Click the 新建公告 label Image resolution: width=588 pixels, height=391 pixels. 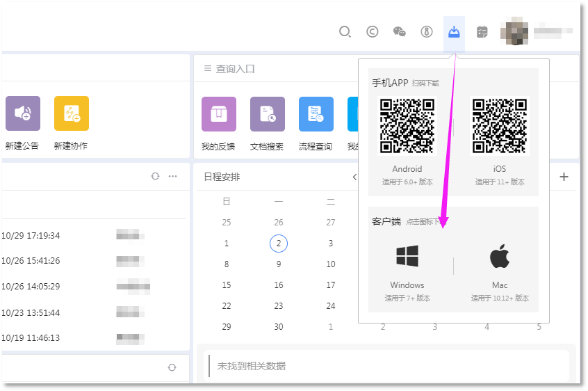[x=22, y=146]
